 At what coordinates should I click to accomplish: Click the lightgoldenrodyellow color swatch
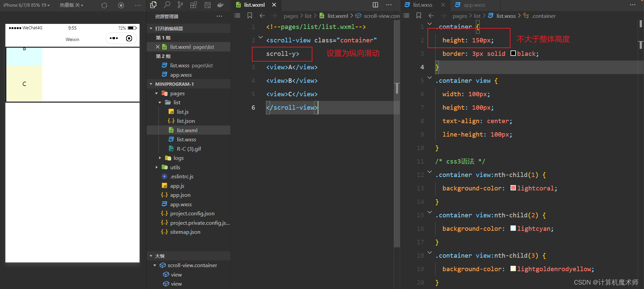(513, 268)
